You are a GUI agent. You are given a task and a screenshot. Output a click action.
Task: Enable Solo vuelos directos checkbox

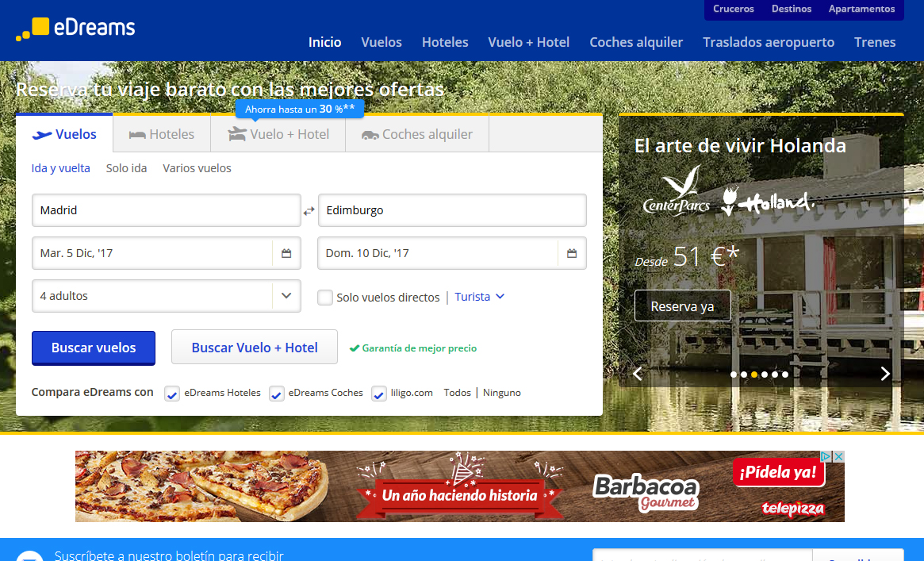click(325, 298)
